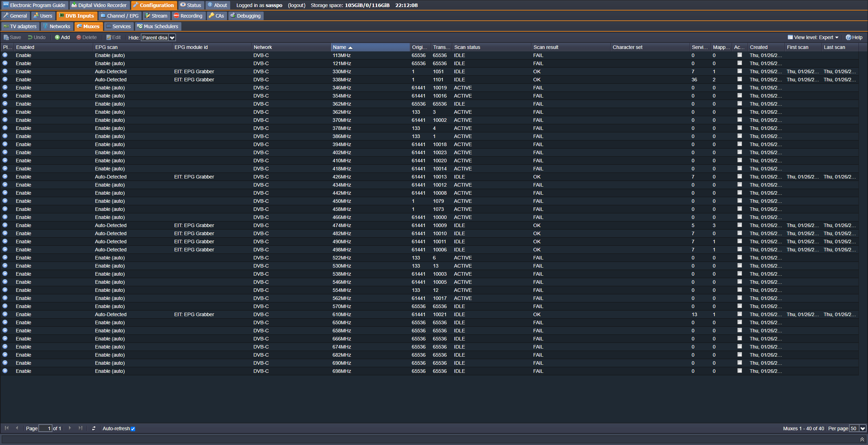Click play icon for 113MHz mux row

(5, 55)
